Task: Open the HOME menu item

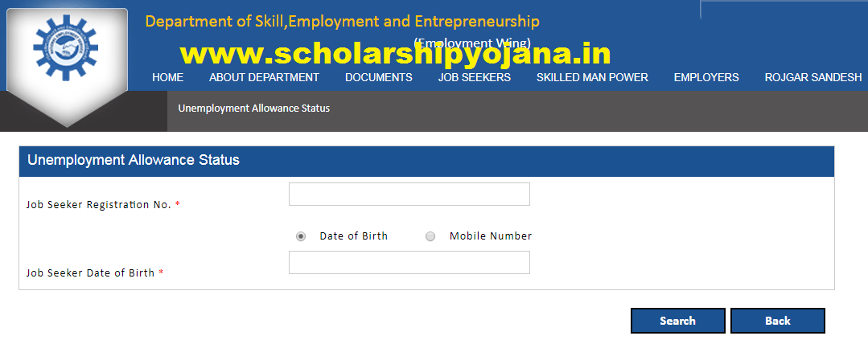Action: (x=167, y=77)
